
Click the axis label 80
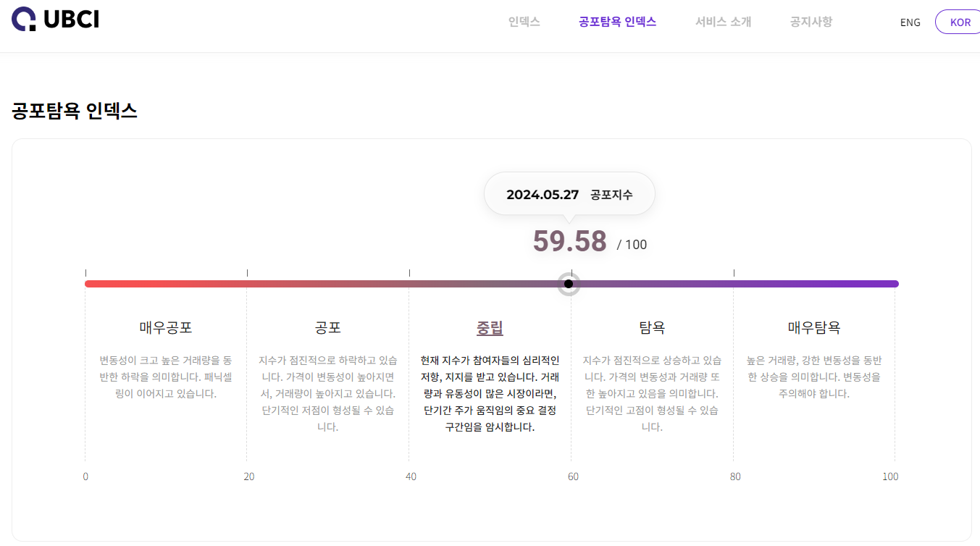[x=735, y=476]
